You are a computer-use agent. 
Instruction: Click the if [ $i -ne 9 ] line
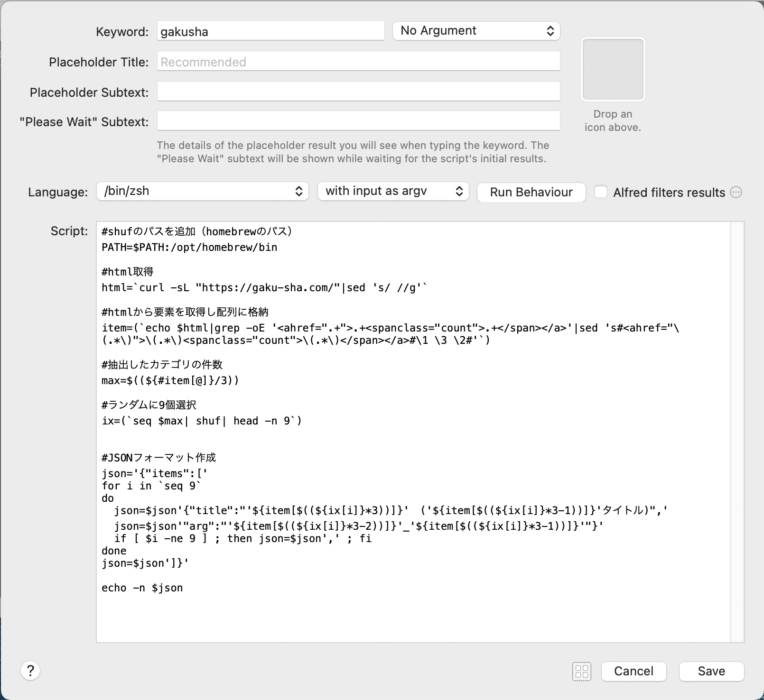[243, 538]
